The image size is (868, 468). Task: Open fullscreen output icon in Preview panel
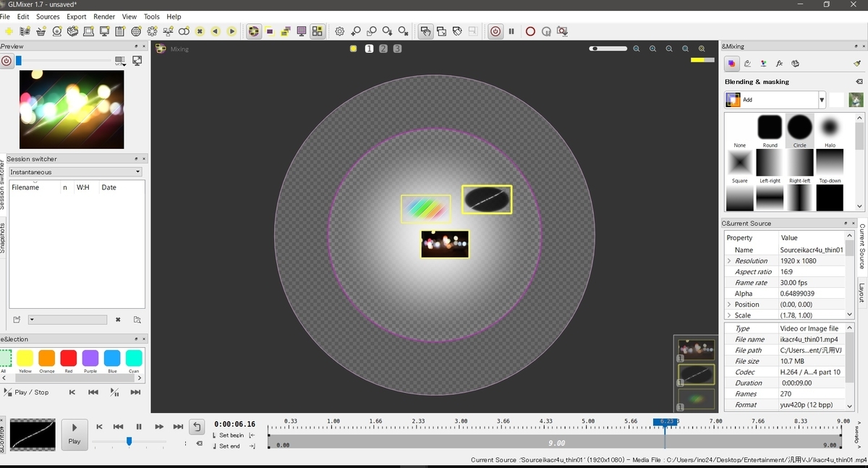point(137,61)
